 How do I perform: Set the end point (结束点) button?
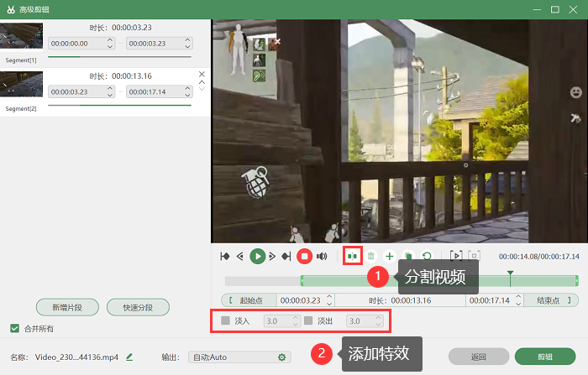[551, 300]
